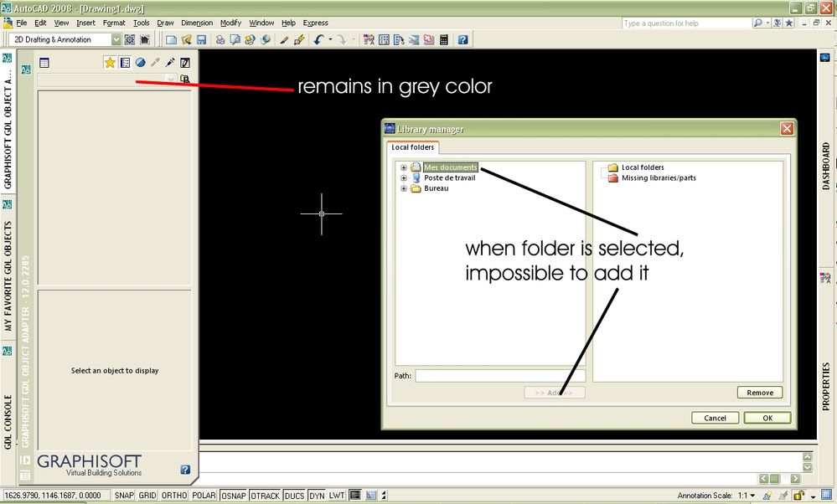Screen dimensions: 837x504
Task: Open the DASHBOARD side palette tab
Action: click(x=826, y=166)
